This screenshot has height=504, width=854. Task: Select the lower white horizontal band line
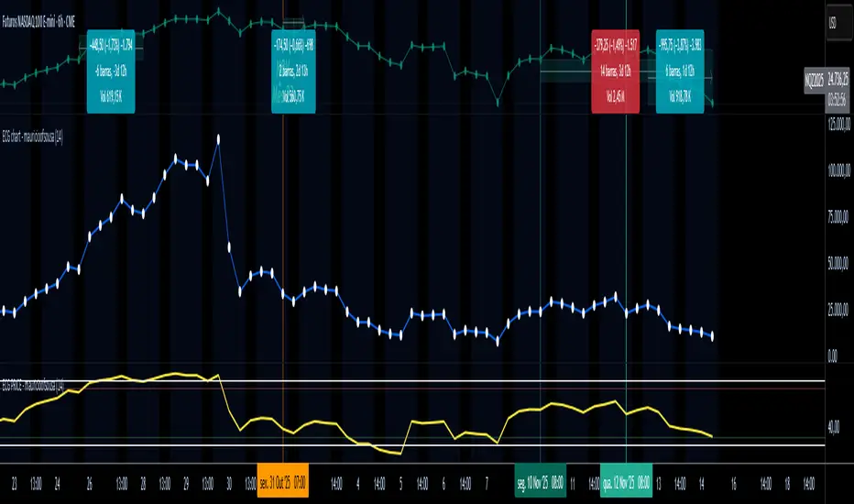412,445
